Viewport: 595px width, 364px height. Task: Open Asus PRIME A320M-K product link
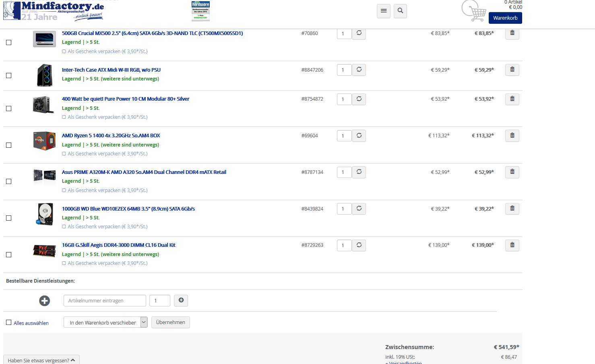[x=144, y=172]
